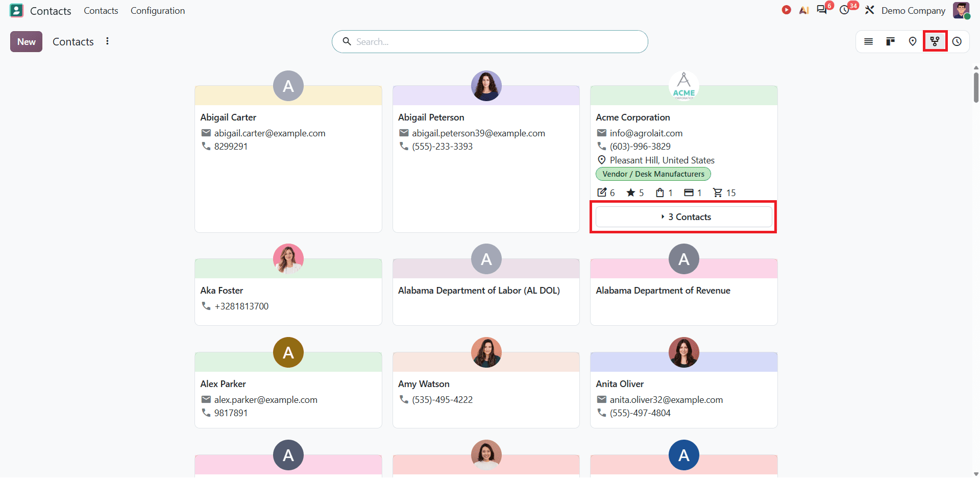The image size is (980, 480).
Task: Create a New contact
Action: [26, 42]
